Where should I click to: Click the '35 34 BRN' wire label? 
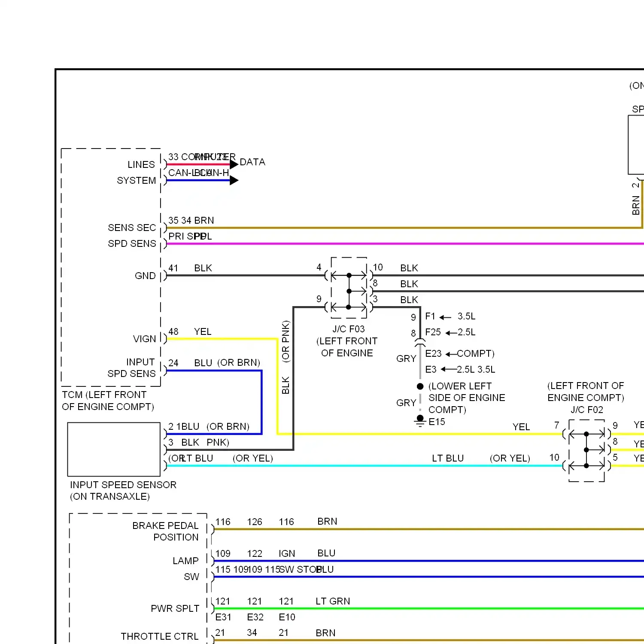pyautogui.click(x=191, y=220)
